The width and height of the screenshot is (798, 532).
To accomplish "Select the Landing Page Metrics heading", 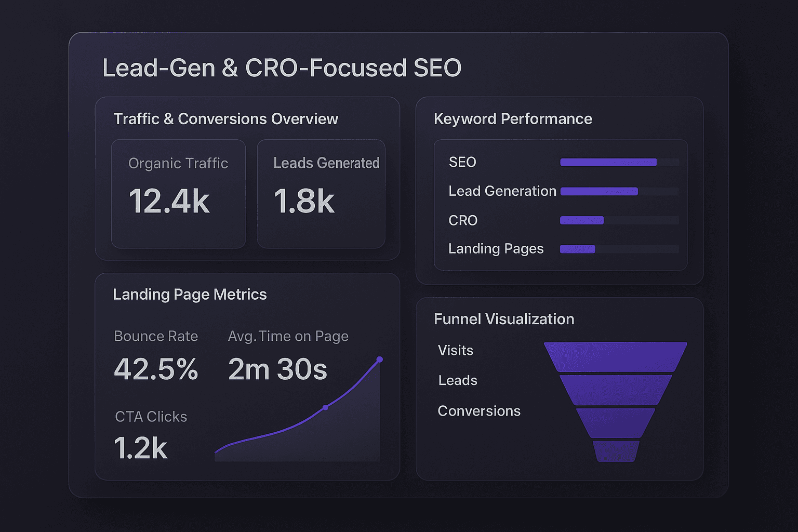I will click(x=190, y=295).
